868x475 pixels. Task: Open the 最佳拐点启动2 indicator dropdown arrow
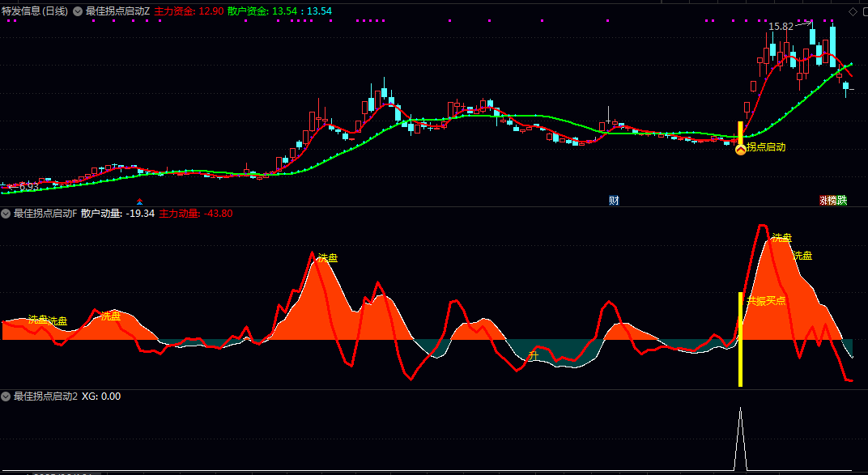point(6,397)
